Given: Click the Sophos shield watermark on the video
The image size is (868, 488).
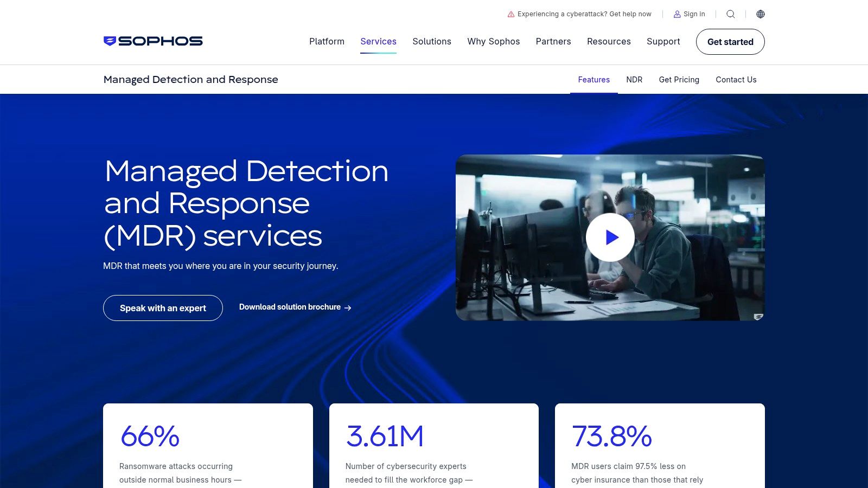Looking at the screenshot, I should 758,317.
